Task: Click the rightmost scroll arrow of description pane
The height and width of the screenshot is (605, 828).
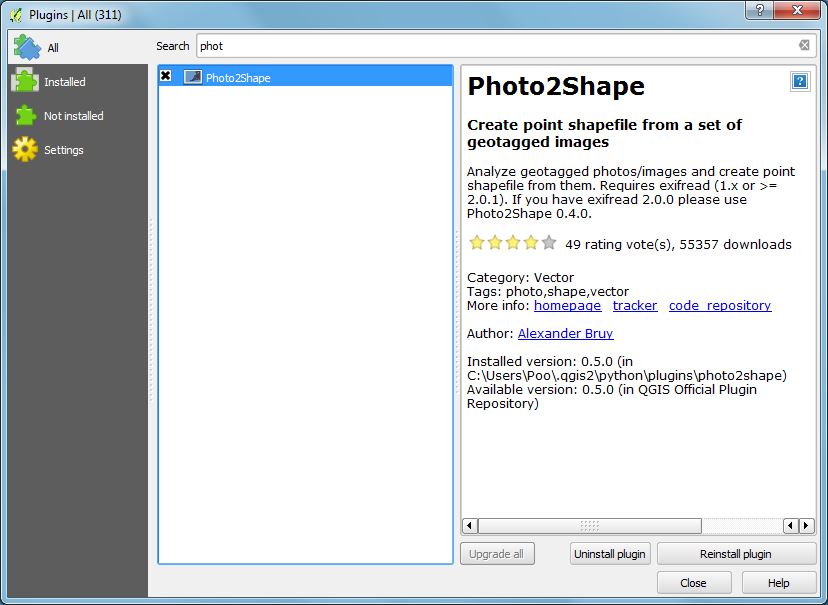Action: 806,526
